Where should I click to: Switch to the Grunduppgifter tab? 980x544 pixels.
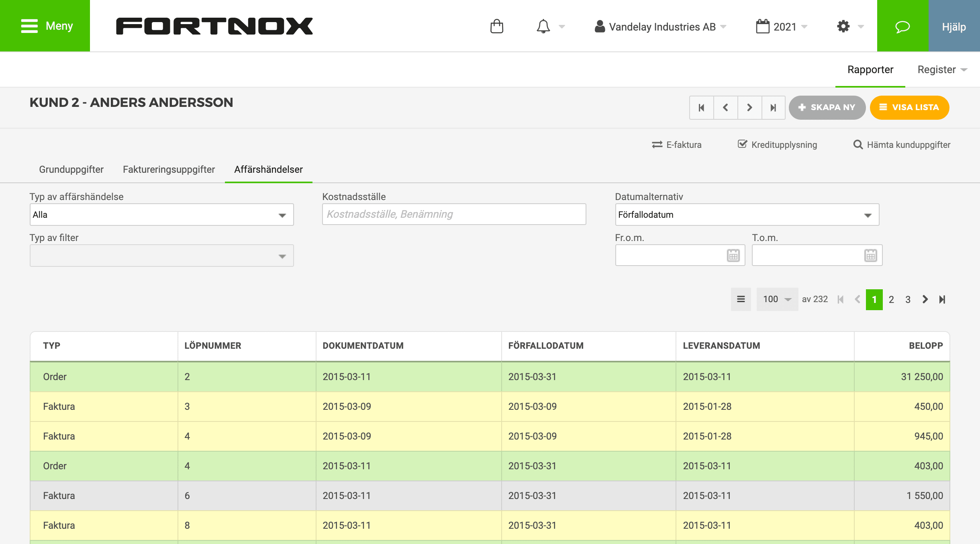[71, 170]
